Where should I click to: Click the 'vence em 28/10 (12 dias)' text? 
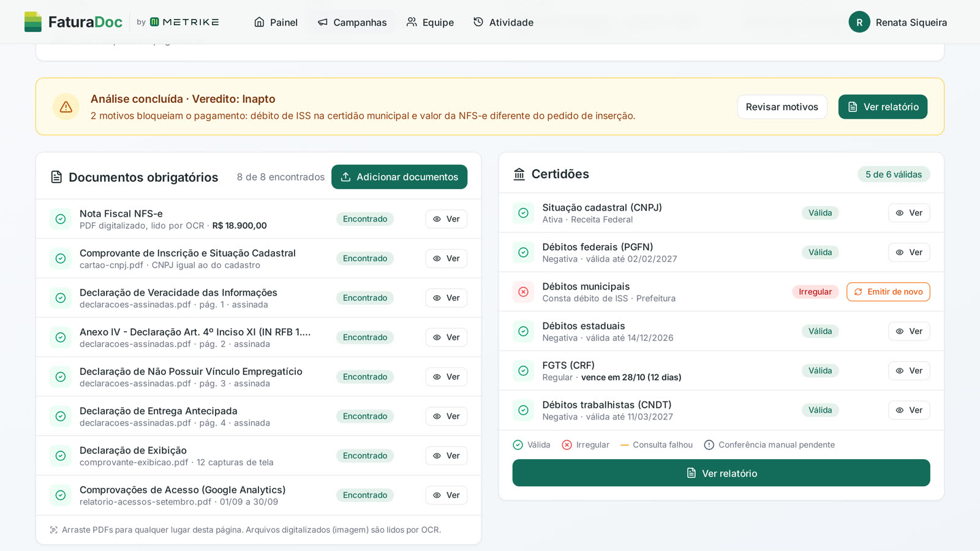pos(631,378)
